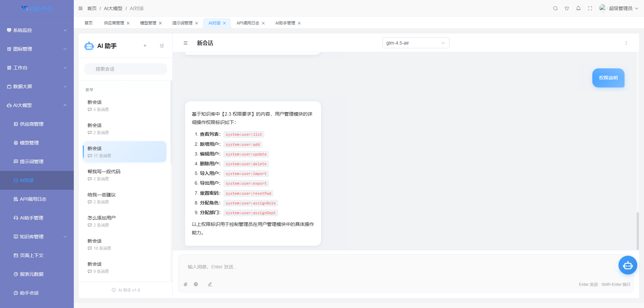Switch to the 首页 tab

tap(89, 23)
